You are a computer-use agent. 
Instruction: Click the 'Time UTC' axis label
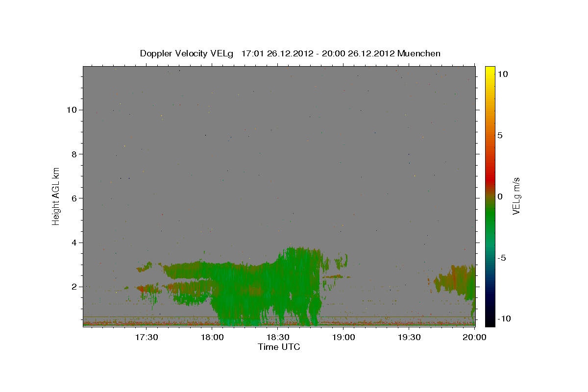[279, 347]
